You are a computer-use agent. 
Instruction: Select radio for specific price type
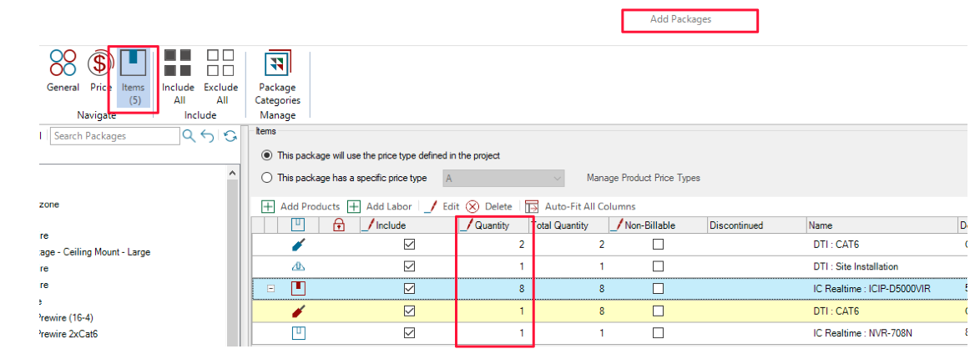click(x=267, y=178)
